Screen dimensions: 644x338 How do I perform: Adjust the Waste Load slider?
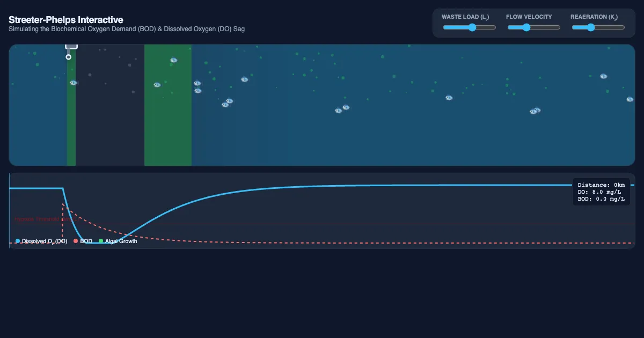tap(469, 27)
